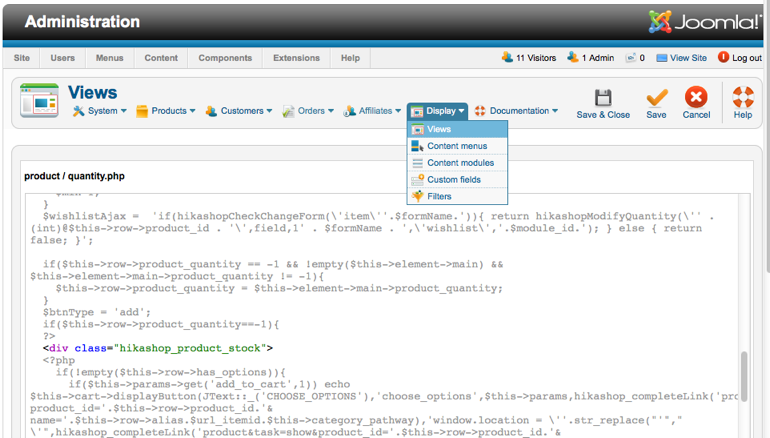770x438 pixels.
Task: Choose Content modules from Display dropdown
Action: 457,163
